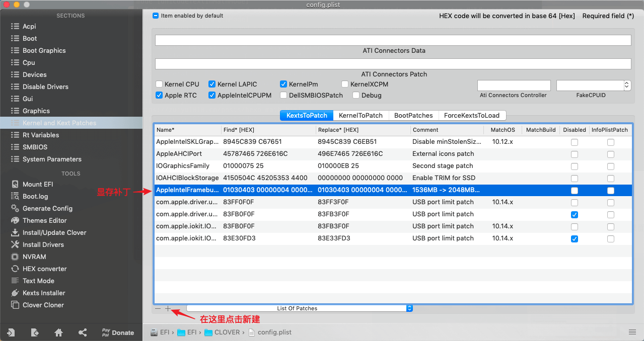Screen dimensions: 644x341
Task: Launch the Kexts Installer tool
Action: click(44, 293)
